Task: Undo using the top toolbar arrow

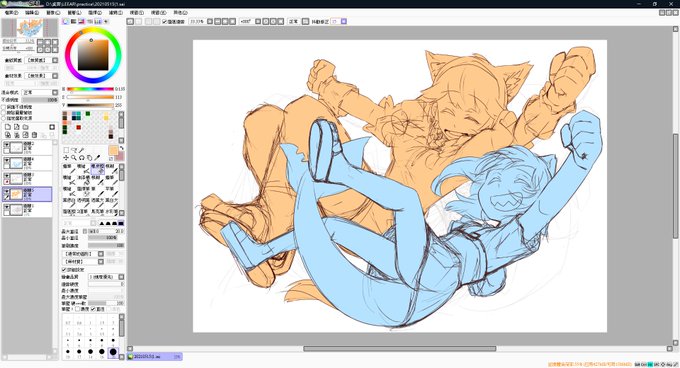Action: (x=130, y=21)
